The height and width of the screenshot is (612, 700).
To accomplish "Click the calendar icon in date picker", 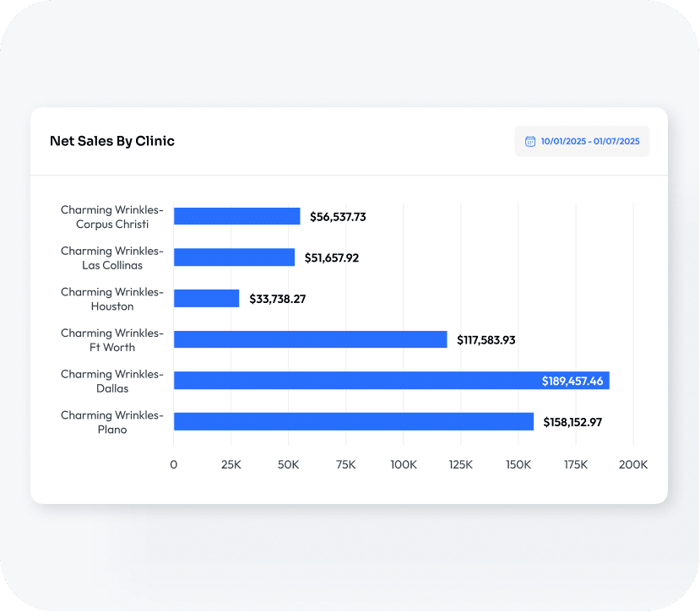I will click(530, 142).
